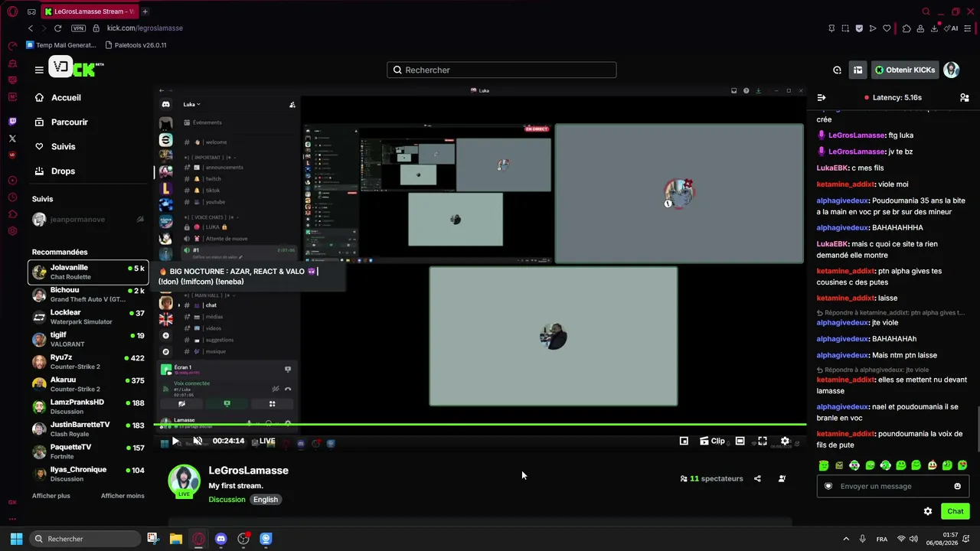Open chat settings gear icon
This screenshot has height=551, width=980.
928,511
